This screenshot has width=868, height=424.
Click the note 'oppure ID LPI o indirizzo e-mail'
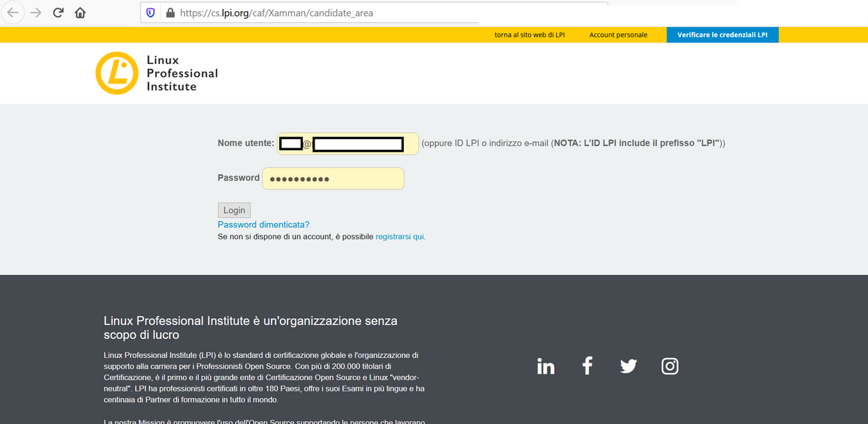pos(485,143)
